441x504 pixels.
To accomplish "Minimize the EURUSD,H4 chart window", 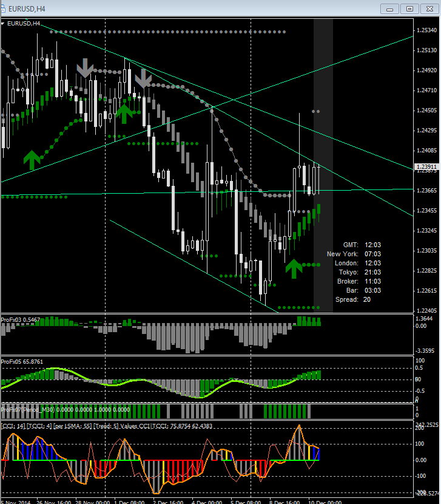I will [x=390, y=9].
